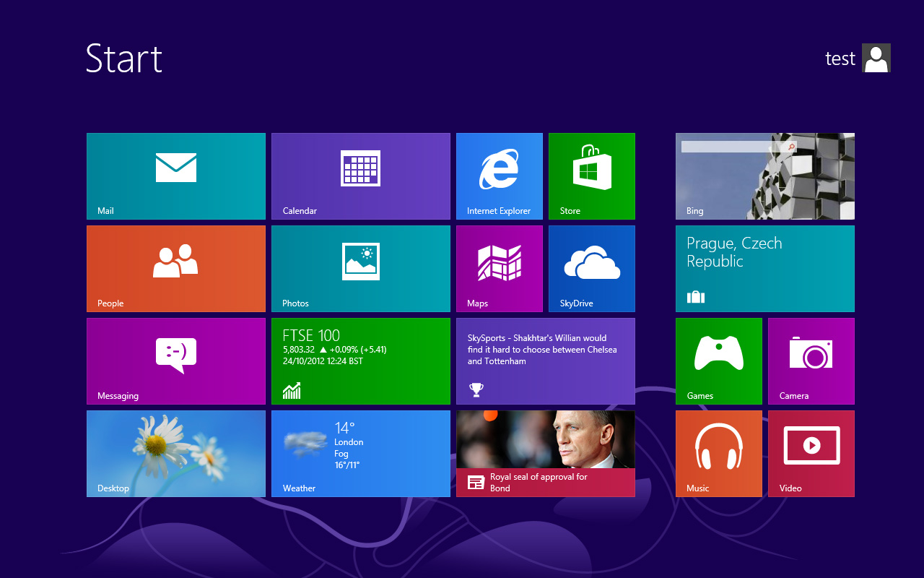Click the "SkyDrive" tile label

point(576,303)
